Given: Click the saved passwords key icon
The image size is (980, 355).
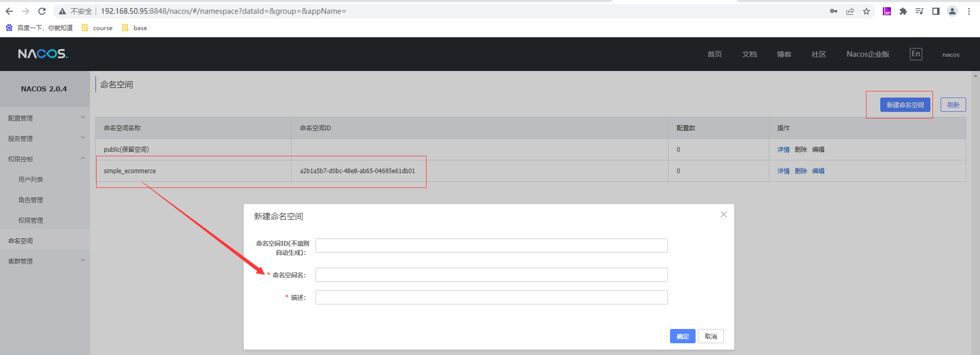Looking at the screenshot, I should (834, 11).
